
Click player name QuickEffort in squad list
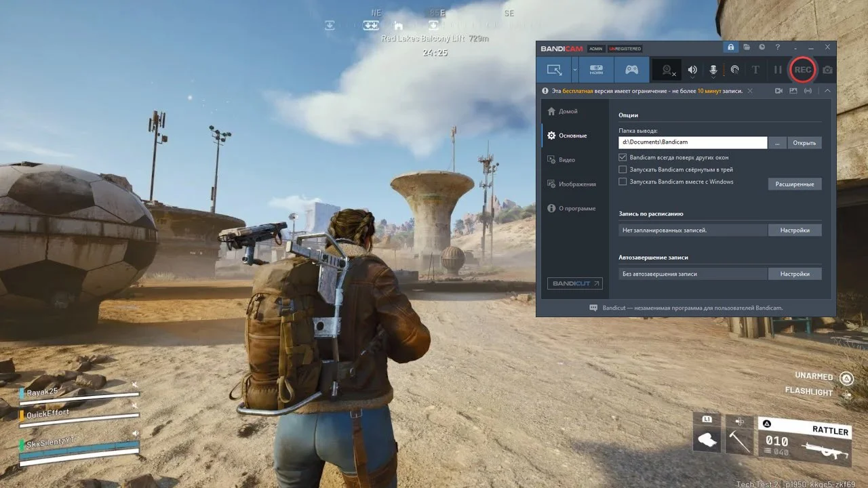point(48,413)
